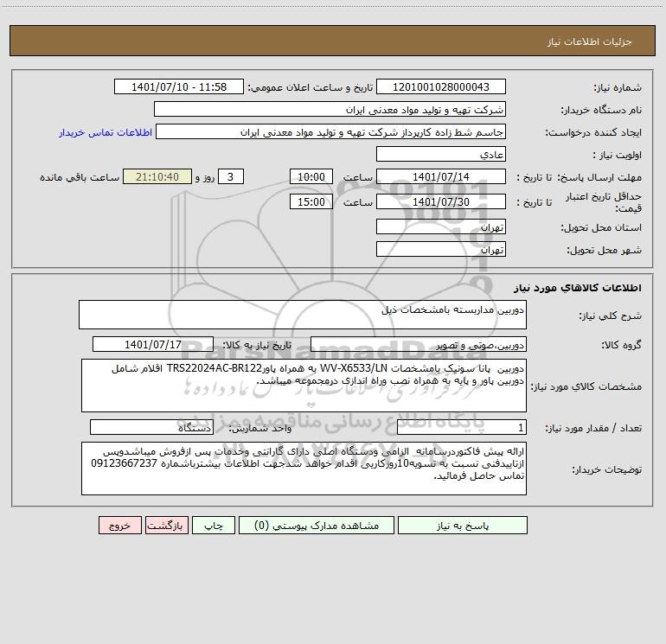Click the حداقل تاریخ اعتبار قیمت label
The height and width of the screenshot is (644, 666).
(x=604, y=202)
